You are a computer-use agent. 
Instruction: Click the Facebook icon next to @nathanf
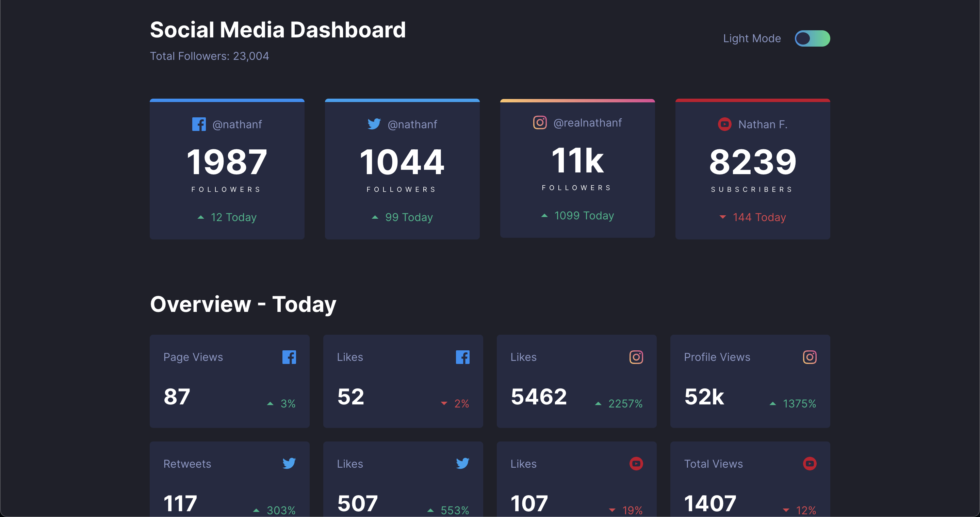(199, 124)
